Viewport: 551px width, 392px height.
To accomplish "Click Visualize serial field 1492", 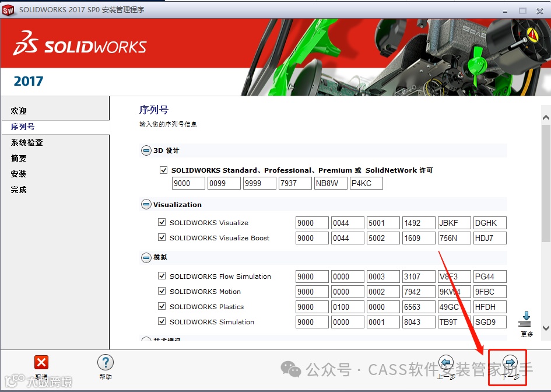I will coord(419,223).
